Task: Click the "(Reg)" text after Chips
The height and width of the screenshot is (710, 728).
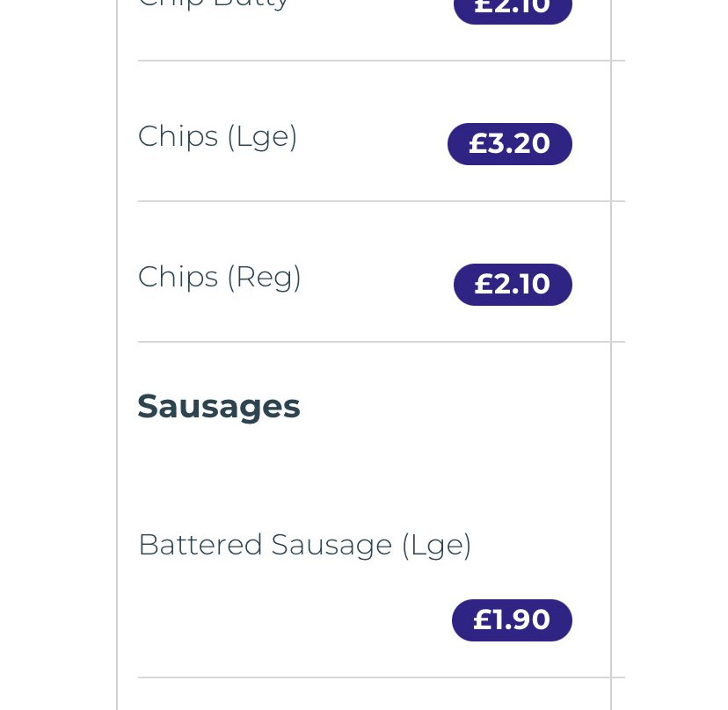Action: point(264,278)
